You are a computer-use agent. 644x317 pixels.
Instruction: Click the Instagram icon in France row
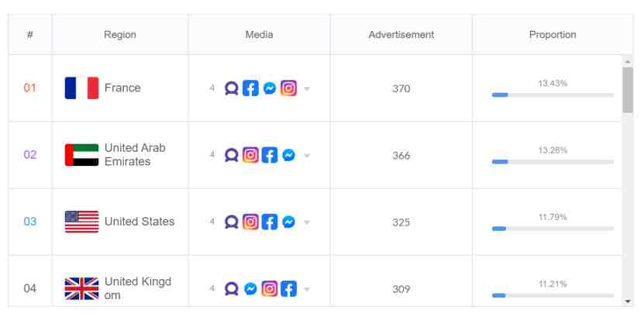[289, 88]
